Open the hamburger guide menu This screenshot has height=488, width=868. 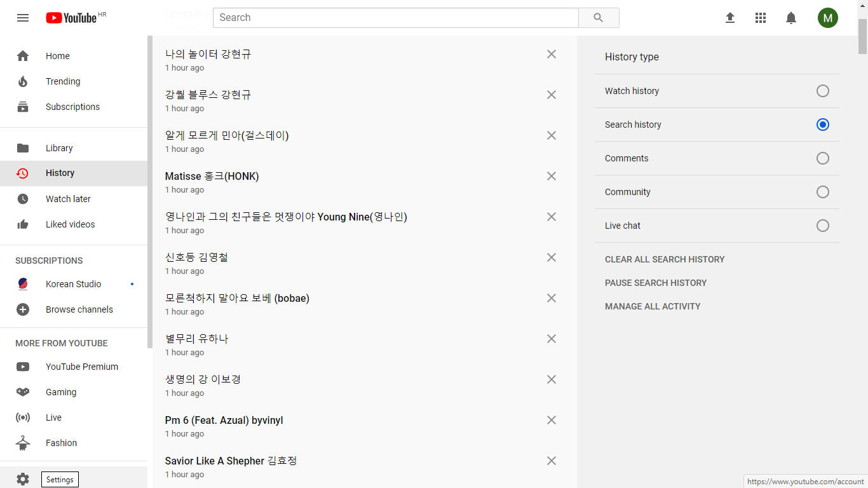tap(23, 18)
